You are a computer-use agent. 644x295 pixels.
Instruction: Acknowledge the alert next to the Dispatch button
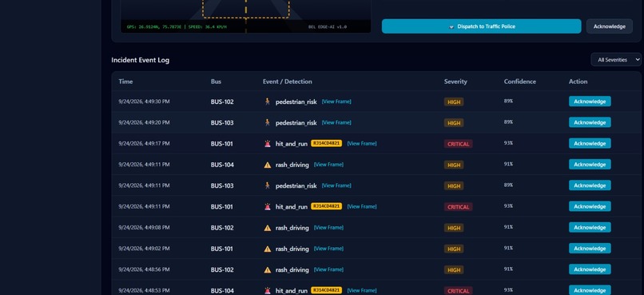tap(610, 26)
